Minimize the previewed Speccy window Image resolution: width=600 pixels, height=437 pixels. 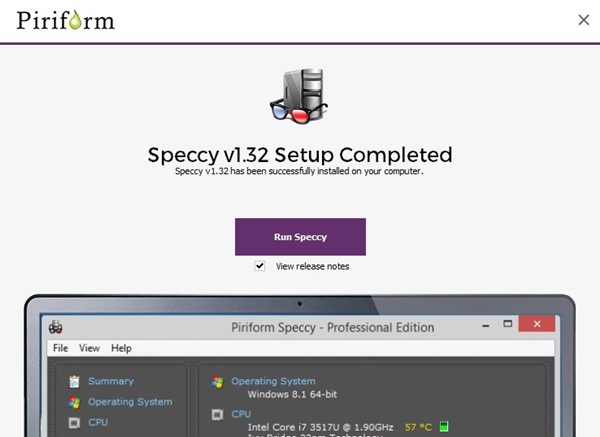tap(486, 326)
